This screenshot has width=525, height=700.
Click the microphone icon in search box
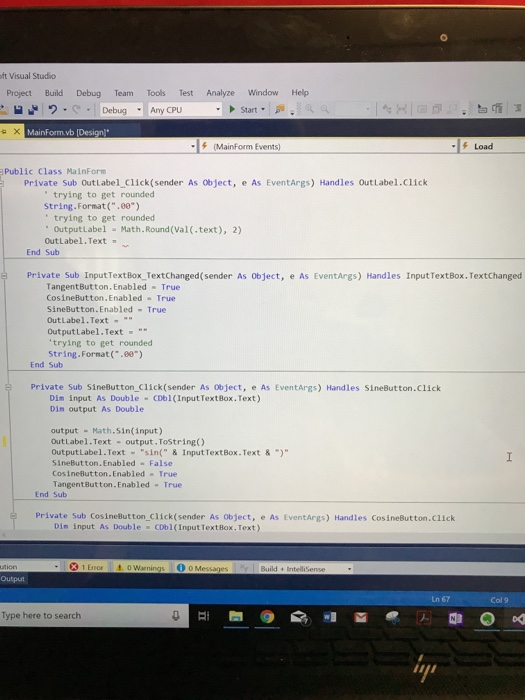[x=176, y=616]
